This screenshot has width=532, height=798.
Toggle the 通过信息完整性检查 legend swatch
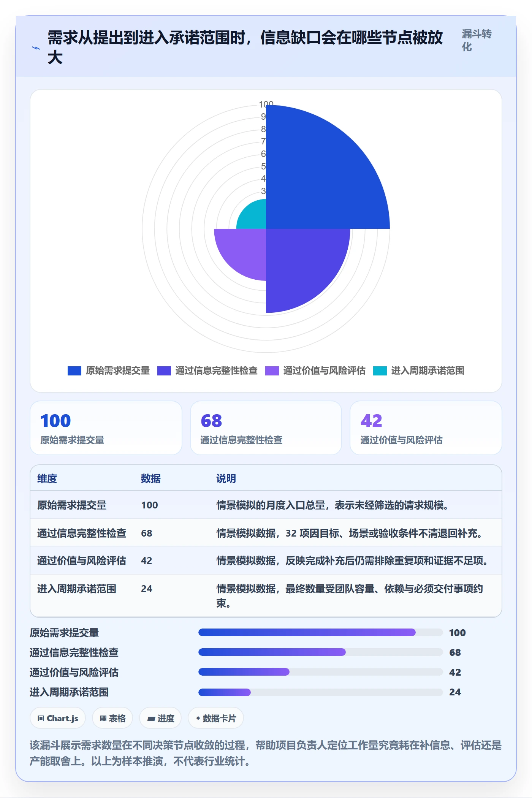[x=164, y=370]
